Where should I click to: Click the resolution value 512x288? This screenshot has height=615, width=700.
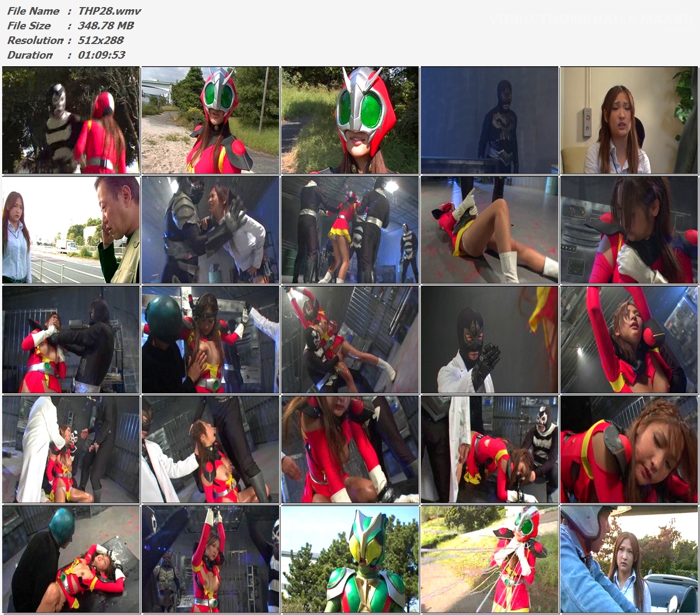pyautogui.click(x=101, y=40)
